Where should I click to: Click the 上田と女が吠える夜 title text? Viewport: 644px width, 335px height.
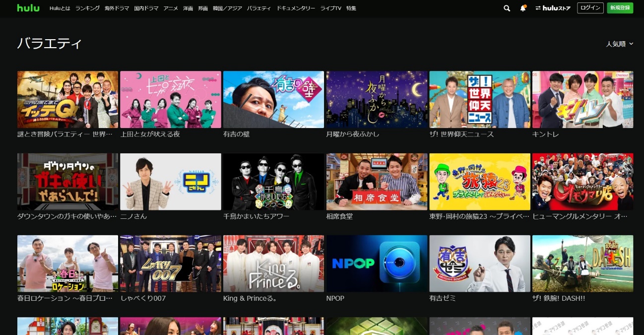[150, 134]
